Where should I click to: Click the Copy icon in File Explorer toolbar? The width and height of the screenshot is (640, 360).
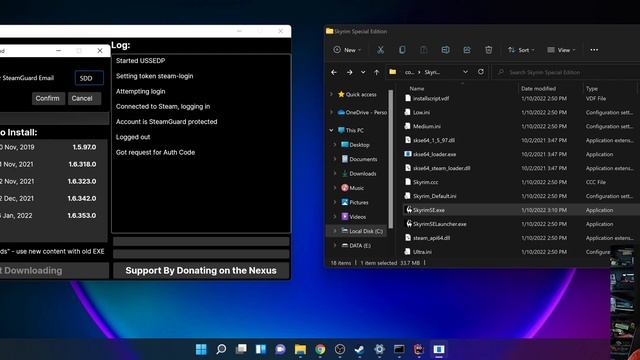coord(402,50)
